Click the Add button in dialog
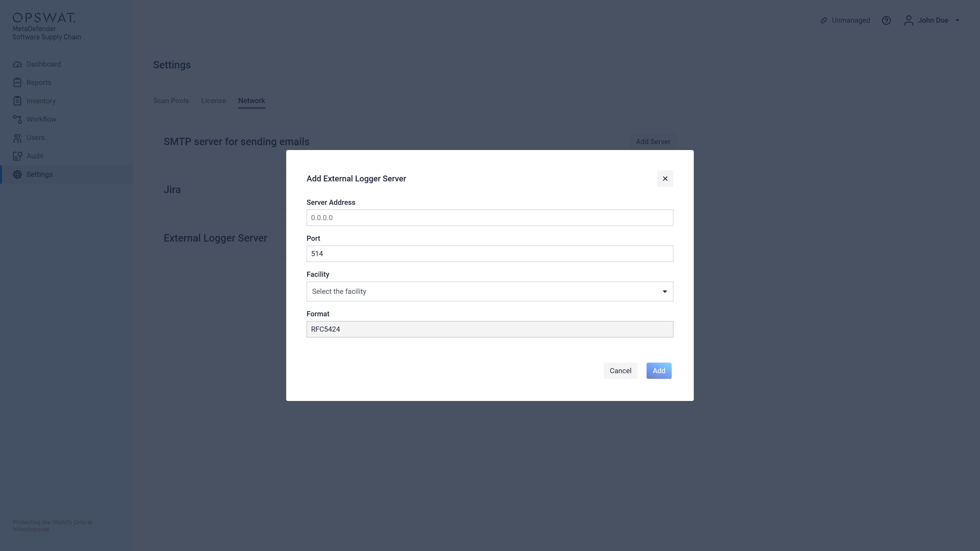980x551 pixels. [659, 371]
